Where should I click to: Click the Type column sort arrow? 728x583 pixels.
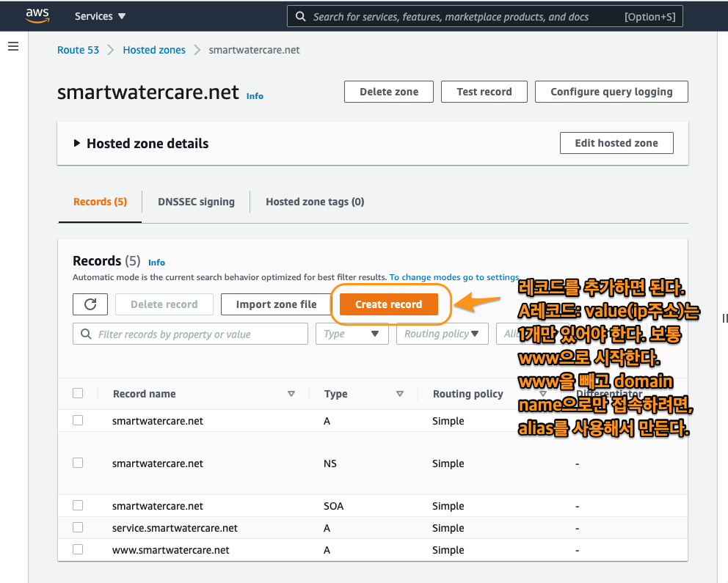point(400,394)
